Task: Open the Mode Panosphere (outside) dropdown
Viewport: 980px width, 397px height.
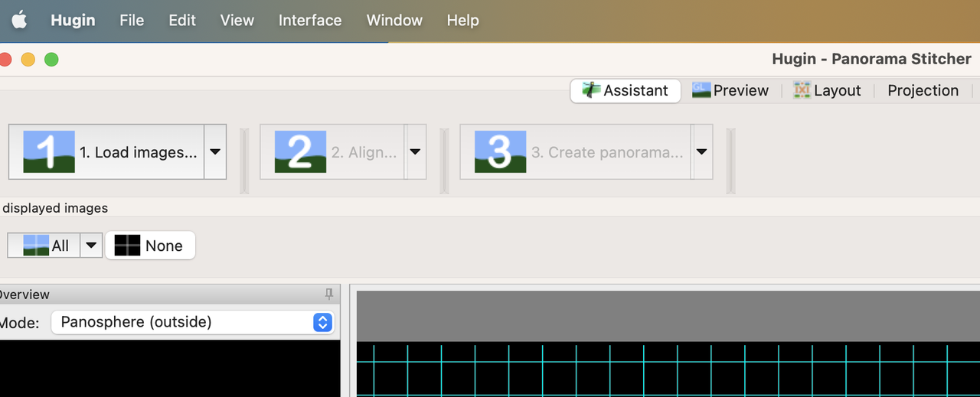Action: [x=193, y=322]
